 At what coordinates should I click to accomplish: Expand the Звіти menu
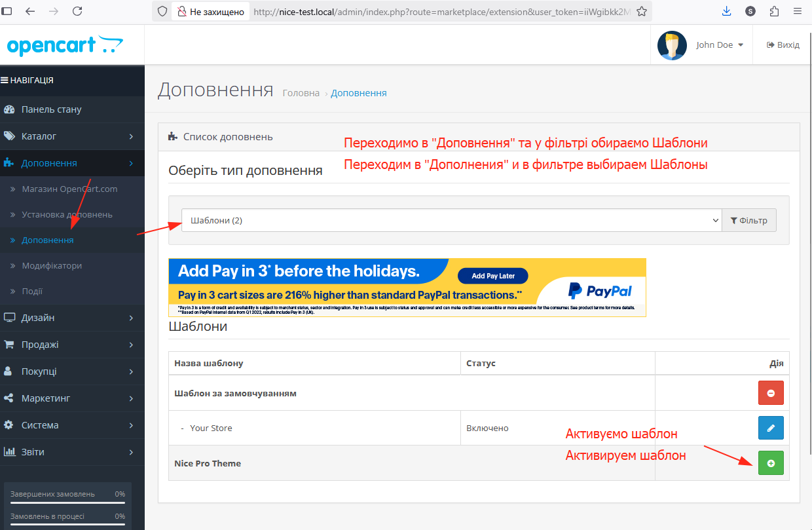(72, 452)
